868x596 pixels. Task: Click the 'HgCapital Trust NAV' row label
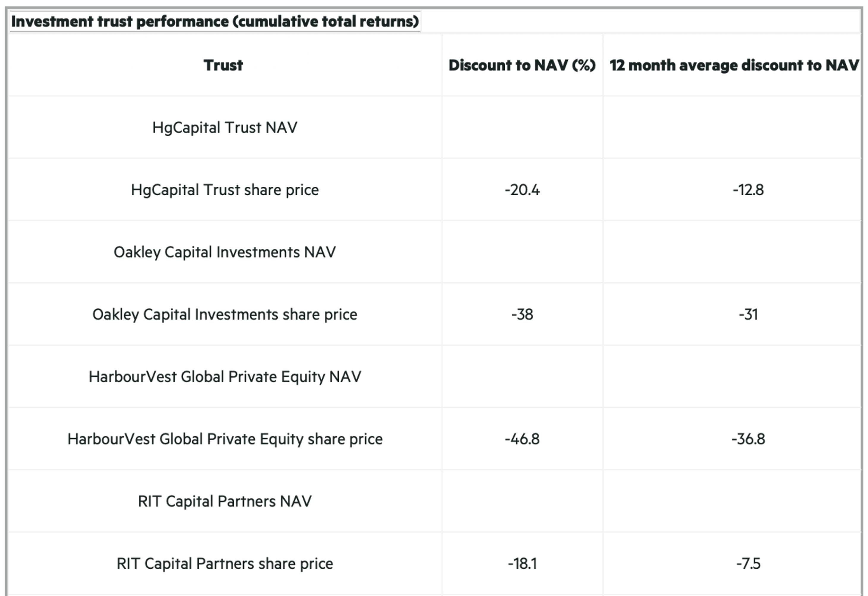tap(225, 128)
